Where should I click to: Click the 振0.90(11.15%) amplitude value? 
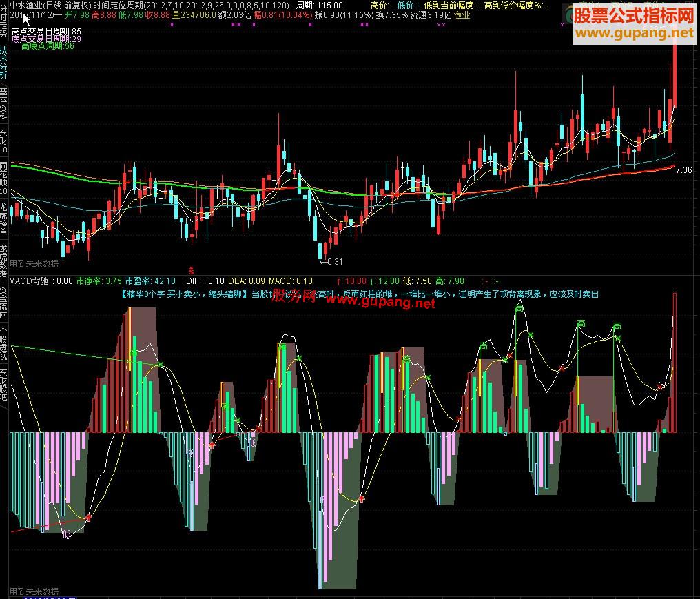344,15
